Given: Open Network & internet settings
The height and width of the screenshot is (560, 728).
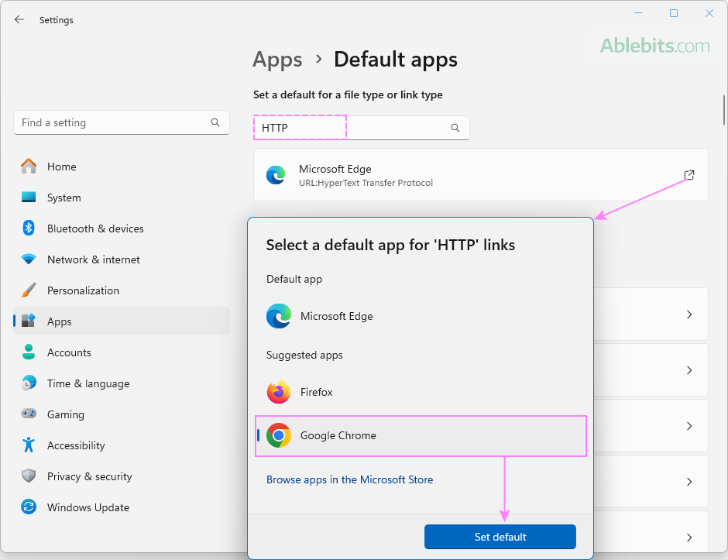Looking at the screenshot, I should 121,259.
